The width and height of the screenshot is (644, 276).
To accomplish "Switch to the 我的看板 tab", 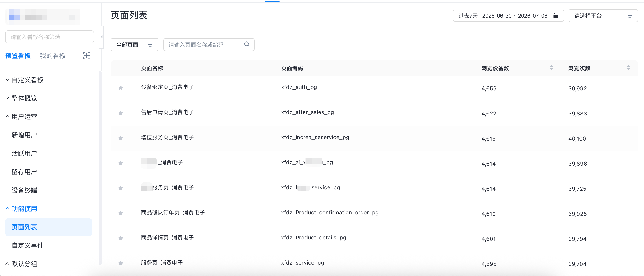I will click(x=53, y=56).
